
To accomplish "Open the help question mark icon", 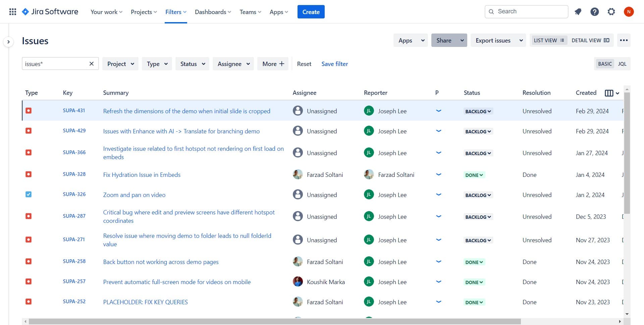I will pyautogui.click(x=594, y=12).
